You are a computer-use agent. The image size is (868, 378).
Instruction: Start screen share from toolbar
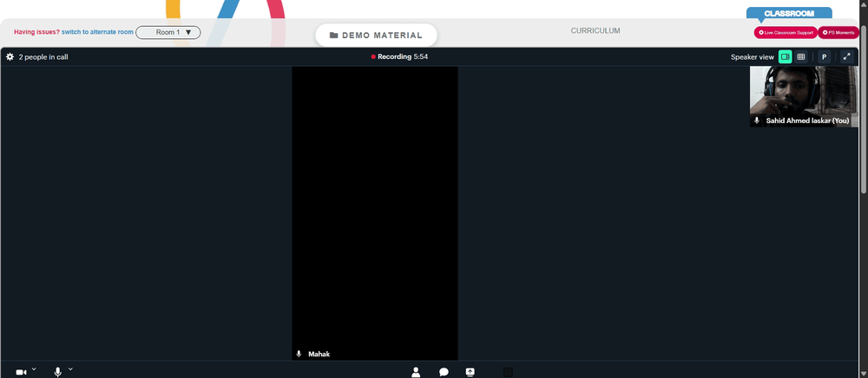(x=470, y=372)
